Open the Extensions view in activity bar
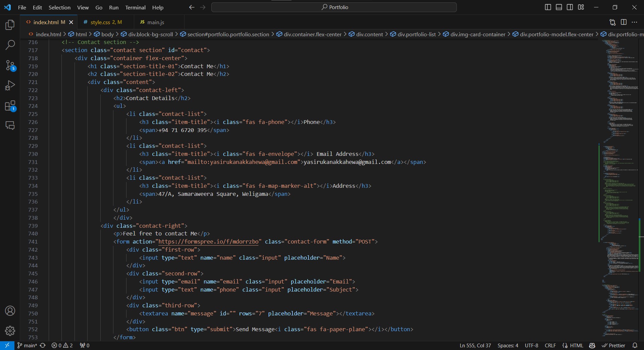This screenshot has width=644, height=350. click(x=10, y=106)
